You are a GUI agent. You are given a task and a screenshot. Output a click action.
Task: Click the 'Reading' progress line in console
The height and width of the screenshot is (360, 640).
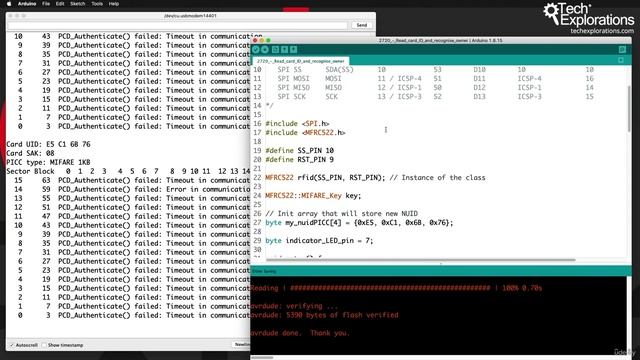pyautogui.click(x=396, y=288)
